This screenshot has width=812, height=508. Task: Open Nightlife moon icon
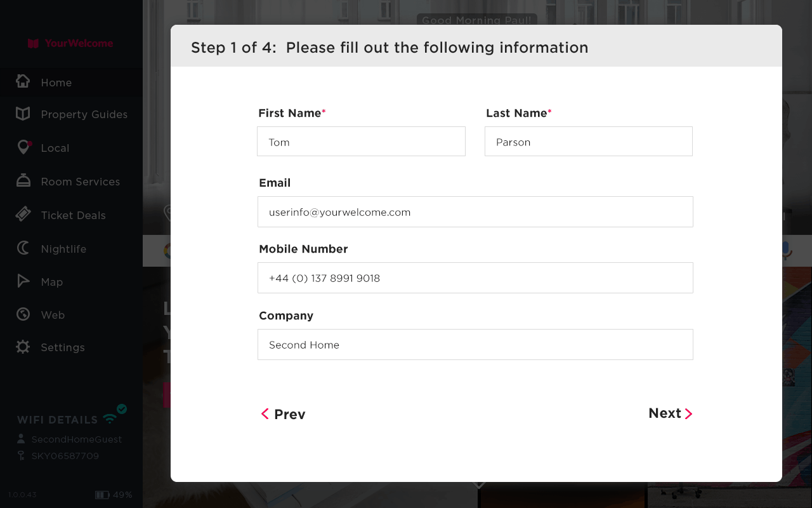[x=23, y=248]
